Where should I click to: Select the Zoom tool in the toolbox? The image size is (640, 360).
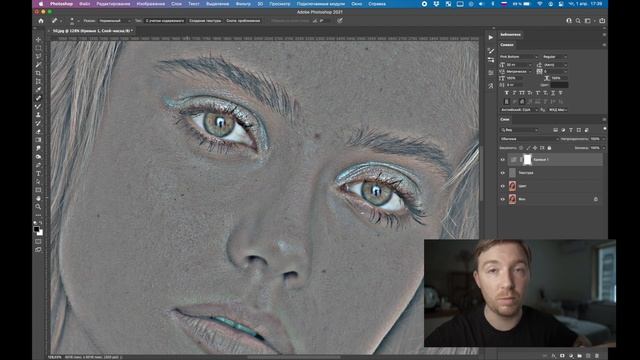(x=38, y=207)
